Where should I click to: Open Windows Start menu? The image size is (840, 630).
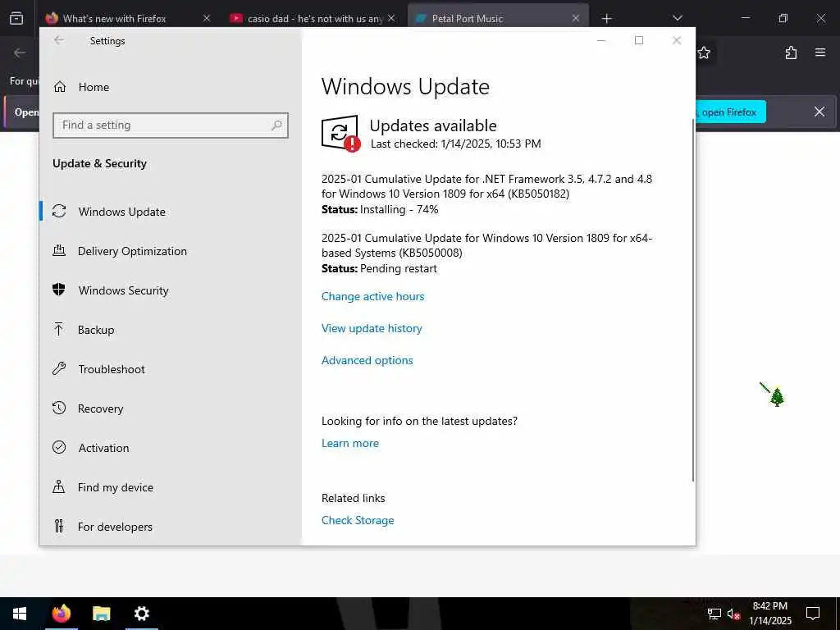(x=20, y=614)
